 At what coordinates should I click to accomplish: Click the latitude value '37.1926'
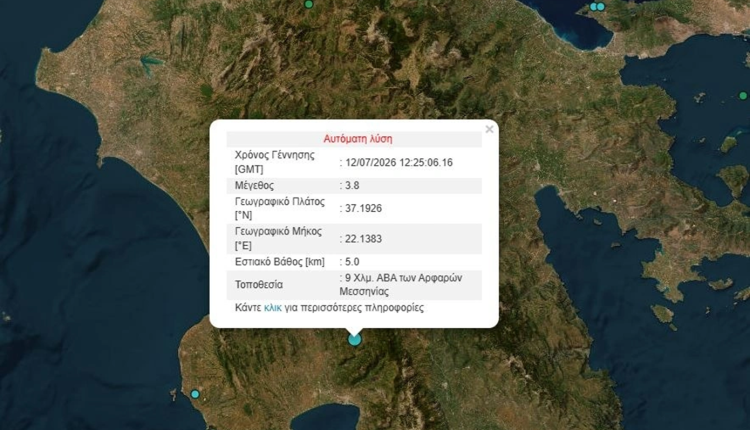(364, 209)
